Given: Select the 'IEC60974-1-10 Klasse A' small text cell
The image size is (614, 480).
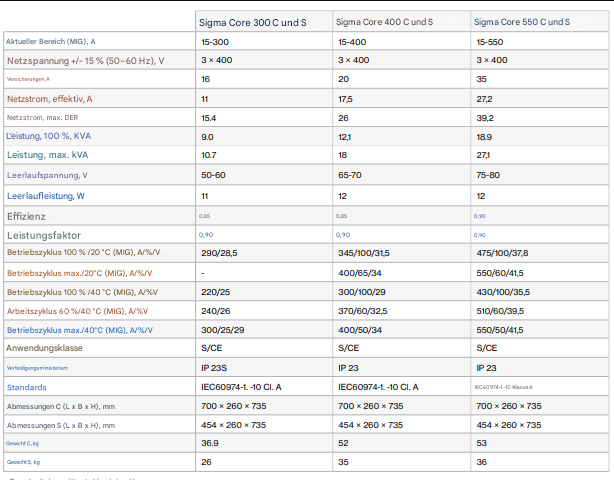Looking at the screenshot, I should [504, 387].
